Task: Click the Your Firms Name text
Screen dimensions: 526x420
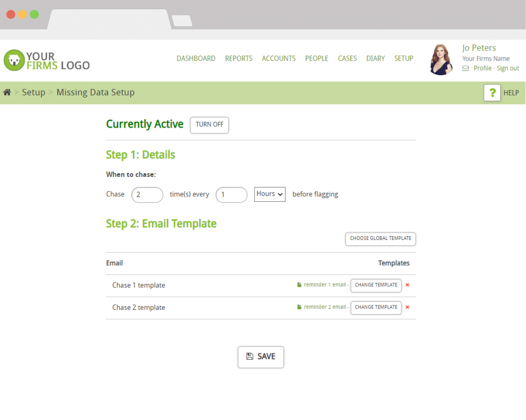Action: point(486,59)
